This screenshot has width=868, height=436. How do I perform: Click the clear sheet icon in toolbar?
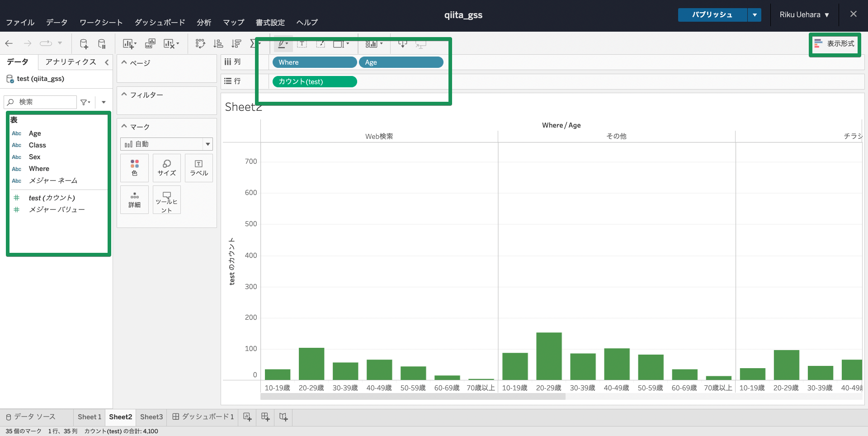pos(169,43)
